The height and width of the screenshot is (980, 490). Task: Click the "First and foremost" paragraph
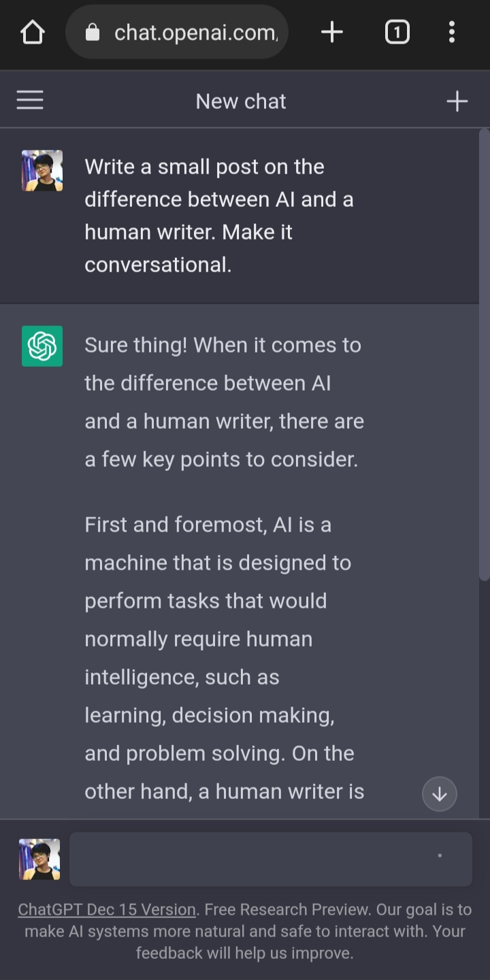click(x=225, y=658)
